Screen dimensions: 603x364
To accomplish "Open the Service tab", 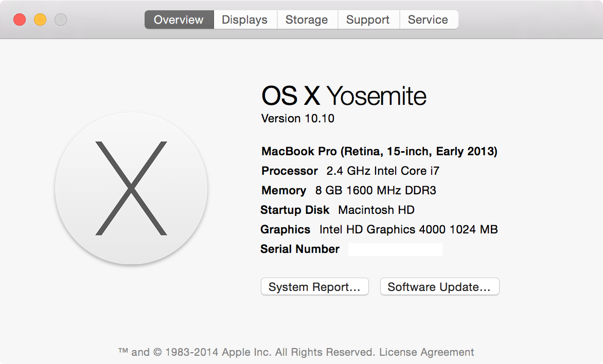I will [x=429, y=20].
